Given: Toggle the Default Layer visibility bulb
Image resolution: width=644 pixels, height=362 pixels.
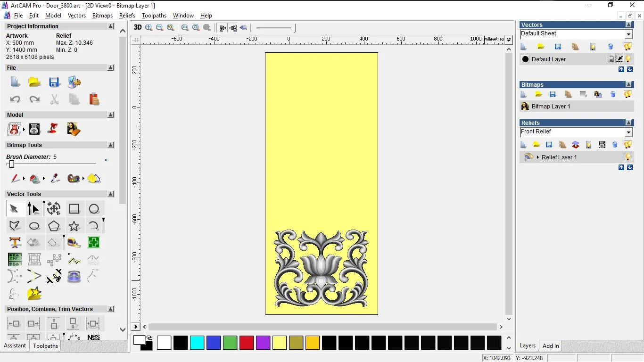Looking at the screenshot, I should coord(627,58).
